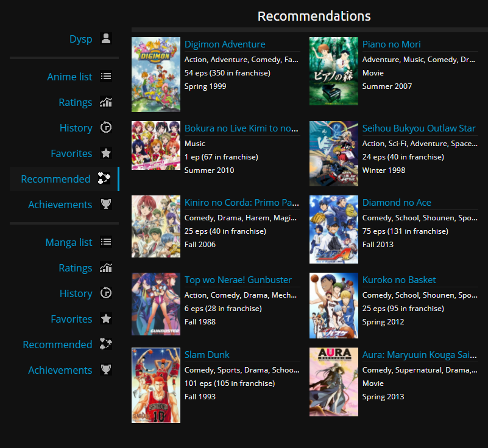Click the anime Favorites star icon
The width and height of the screenshot is (488, 448).
click(106, 153)
